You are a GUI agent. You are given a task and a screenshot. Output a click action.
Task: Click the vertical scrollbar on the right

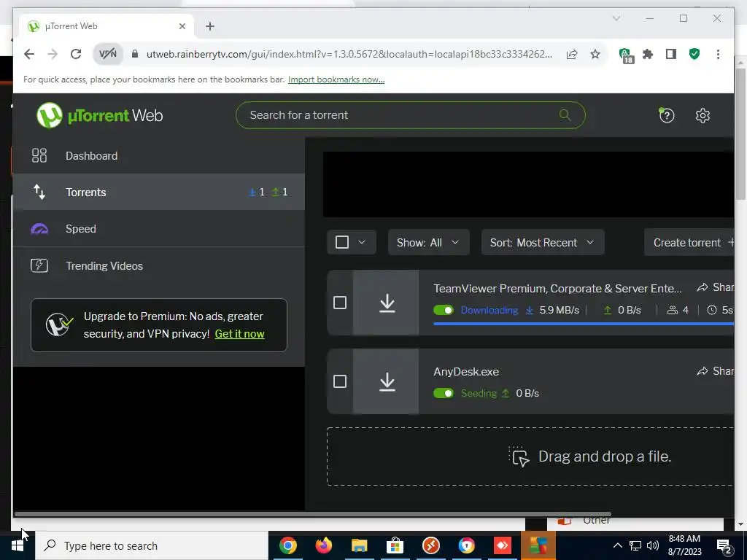coord(740,134)
